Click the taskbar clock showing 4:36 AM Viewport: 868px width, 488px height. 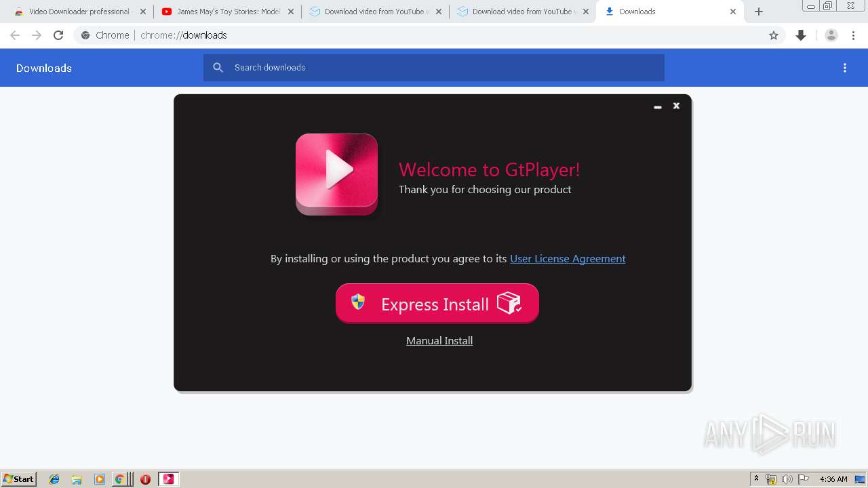(x=833, y=479)
